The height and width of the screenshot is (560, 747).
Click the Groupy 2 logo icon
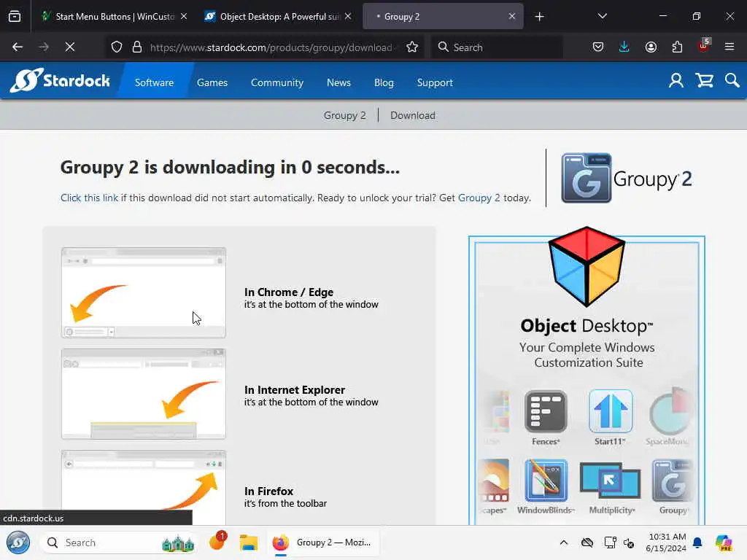point(586,178)
